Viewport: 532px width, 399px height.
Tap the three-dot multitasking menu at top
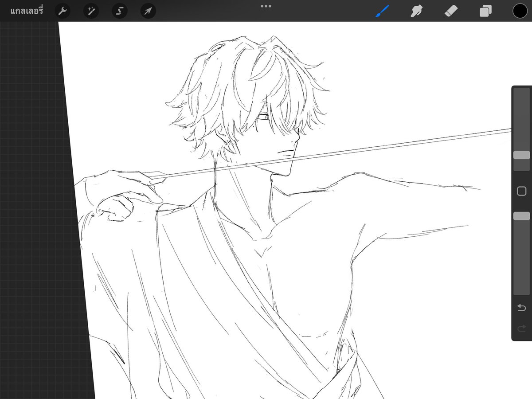pos(266,6)
